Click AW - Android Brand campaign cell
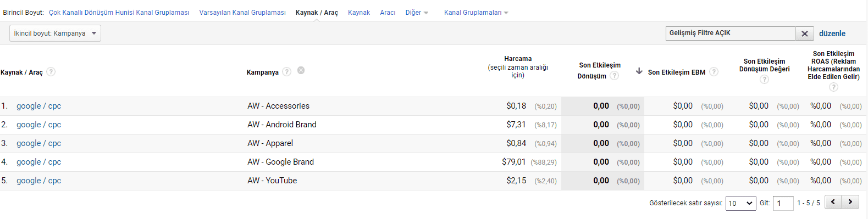Screen dimensions: 868x219 pos(282,125)
